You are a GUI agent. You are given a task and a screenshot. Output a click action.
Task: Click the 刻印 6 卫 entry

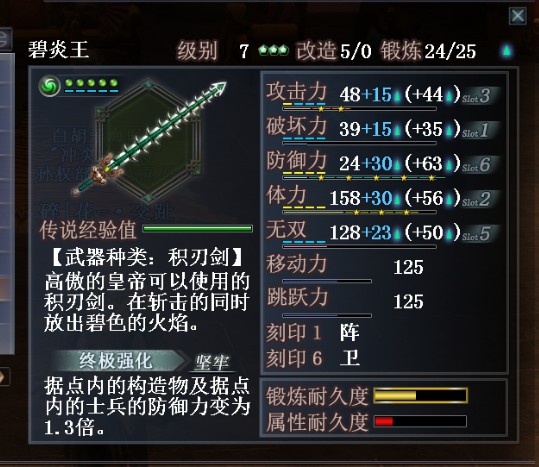point(313,358)
